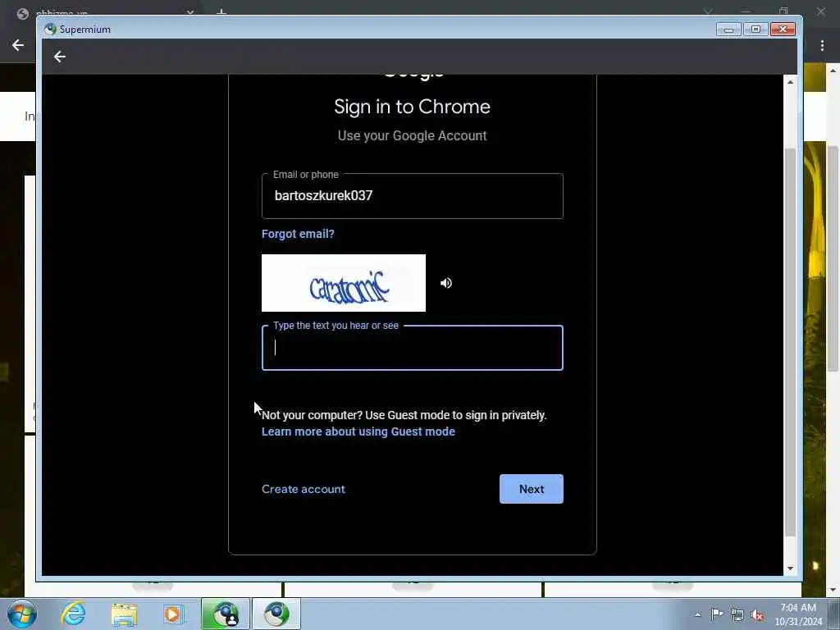This screenshot has width=840, height=630.
Task: Click the Create account link
Action: (x=304, y=489)
